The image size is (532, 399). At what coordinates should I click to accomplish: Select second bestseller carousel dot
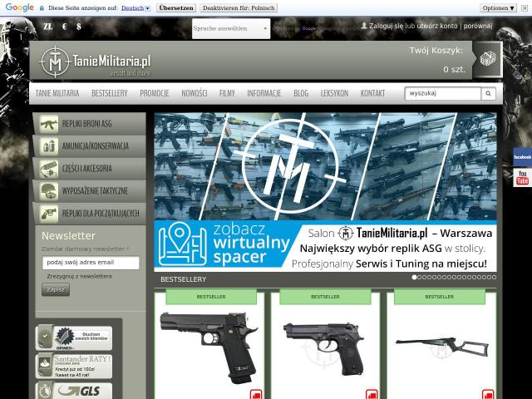tap(419, 277)
